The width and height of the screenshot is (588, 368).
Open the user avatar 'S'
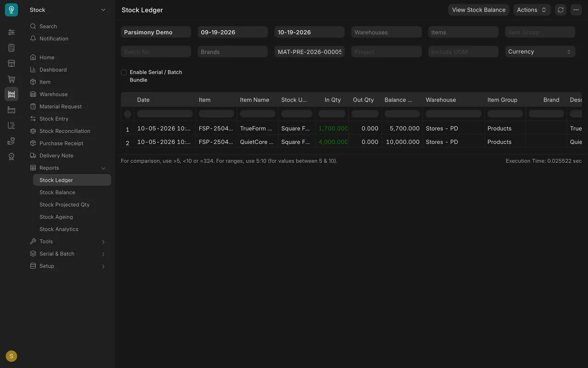(x=11, y=356)
